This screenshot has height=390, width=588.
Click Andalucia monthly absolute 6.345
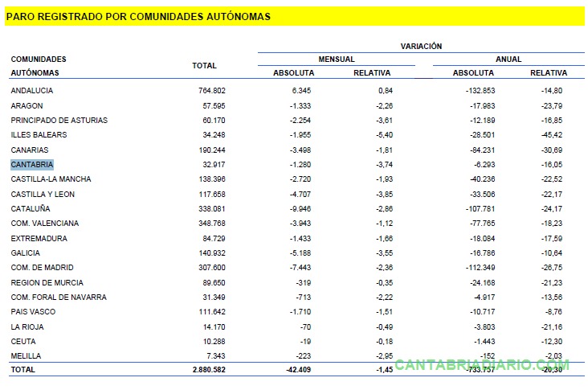click(x=301, y=90)
